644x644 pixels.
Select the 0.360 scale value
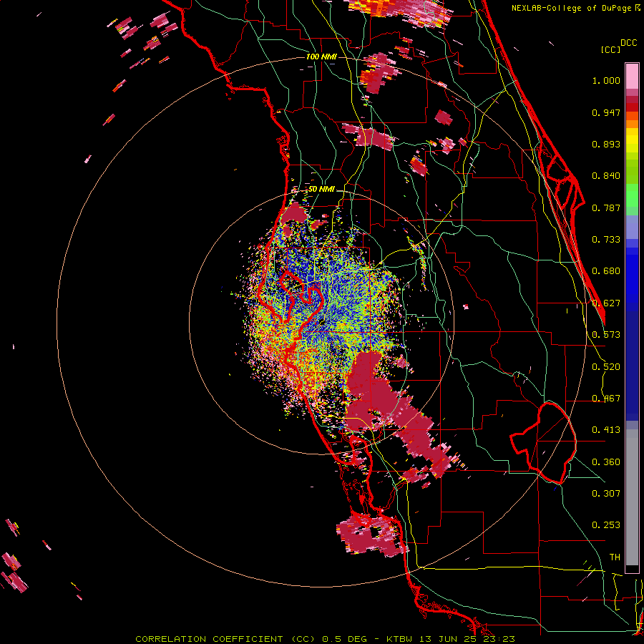tap(606, 462)
